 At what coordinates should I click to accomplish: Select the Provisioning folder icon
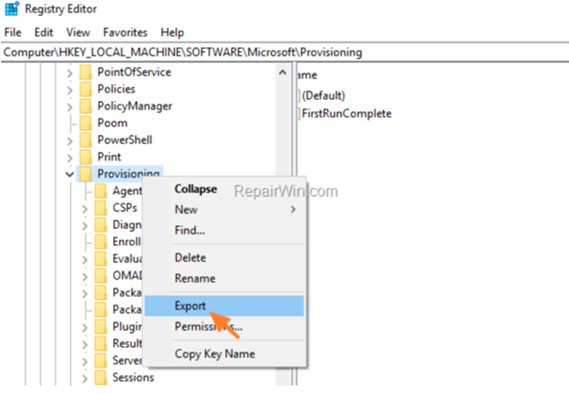(86, 174)
